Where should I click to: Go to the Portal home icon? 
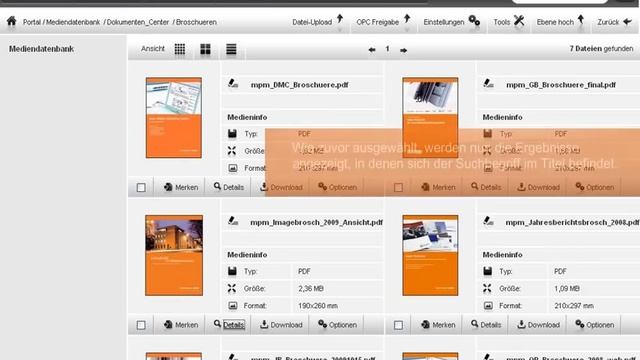coord(11,21)
